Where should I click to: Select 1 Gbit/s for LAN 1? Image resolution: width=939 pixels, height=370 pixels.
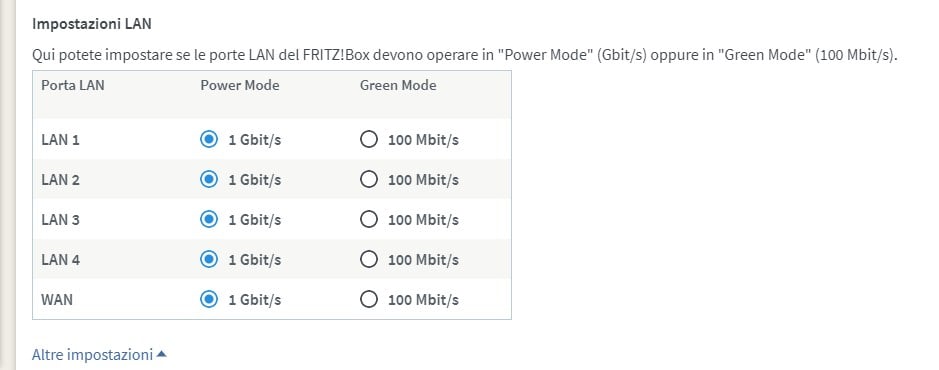(x=208, y=140)
